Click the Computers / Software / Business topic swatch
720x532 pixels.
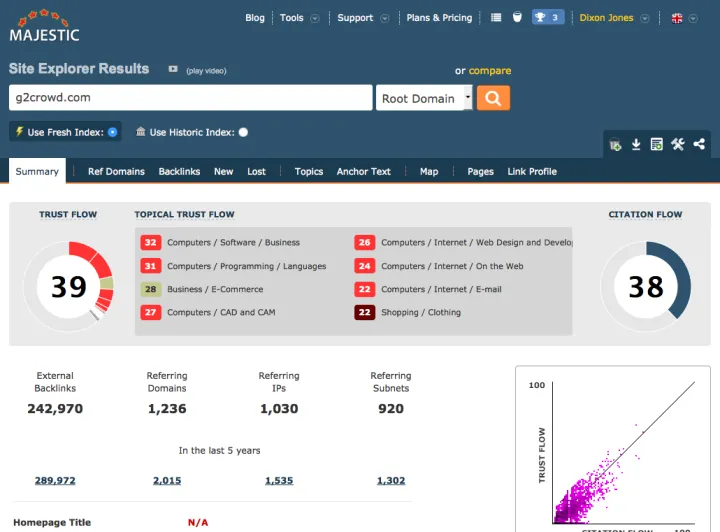click(151, 243)
